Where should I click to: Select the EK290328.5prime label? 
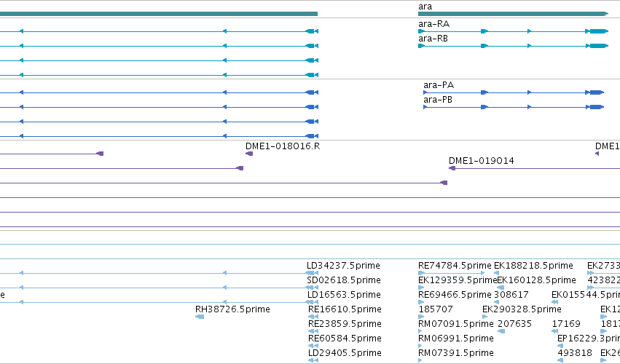[x=522, y=309]
